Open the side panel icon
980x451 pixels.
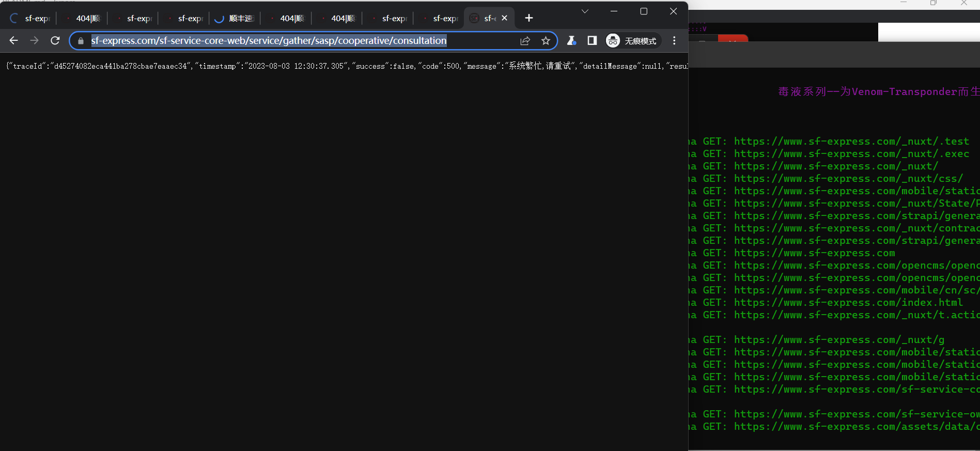[x=592, y=40]
